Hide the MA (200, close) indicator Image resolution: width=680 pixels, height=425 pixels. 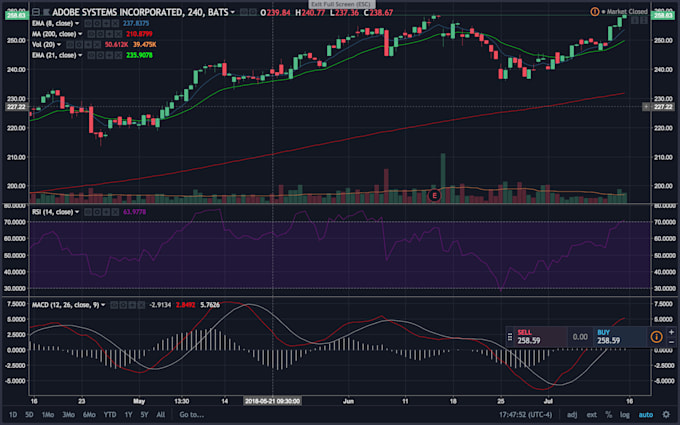click(91, 34)
